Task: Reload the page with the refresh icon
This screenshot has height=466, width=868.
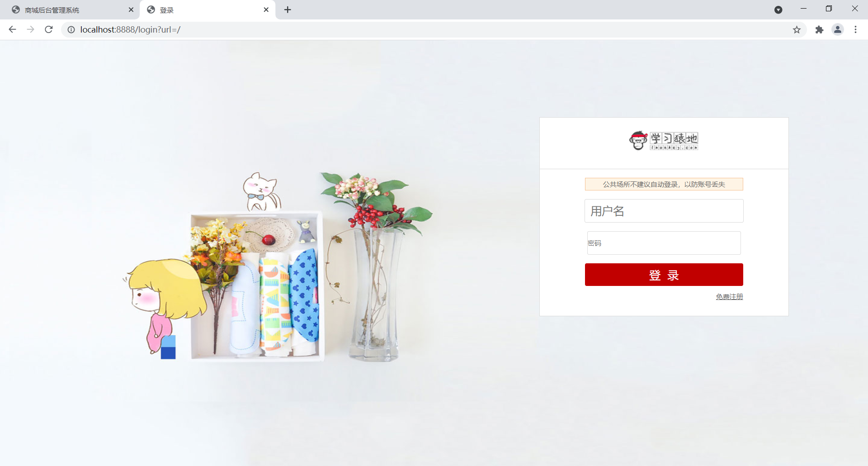Action: 49,29
